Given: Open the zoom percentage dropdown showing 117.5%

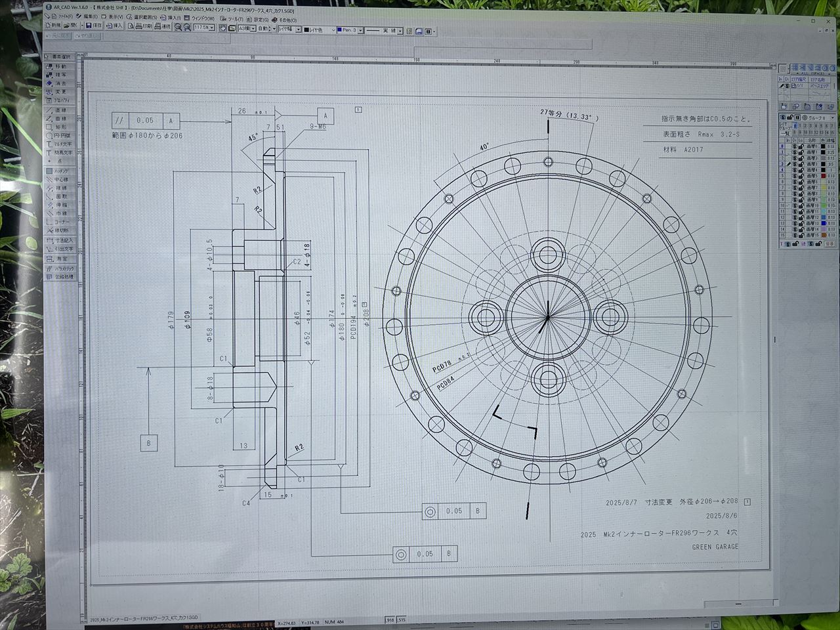Looking at the screenshot, I should coord(212,28).
